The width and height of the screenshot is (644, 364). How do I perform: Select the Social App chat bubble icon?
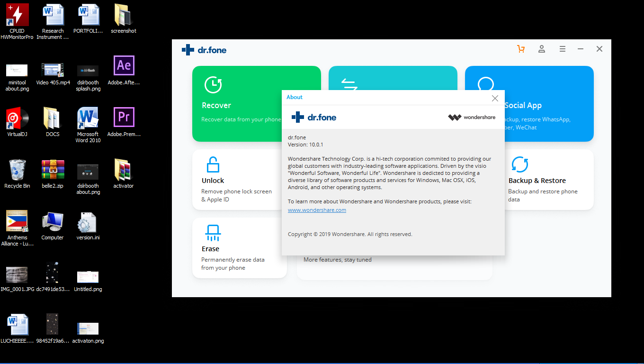(486, 84)
